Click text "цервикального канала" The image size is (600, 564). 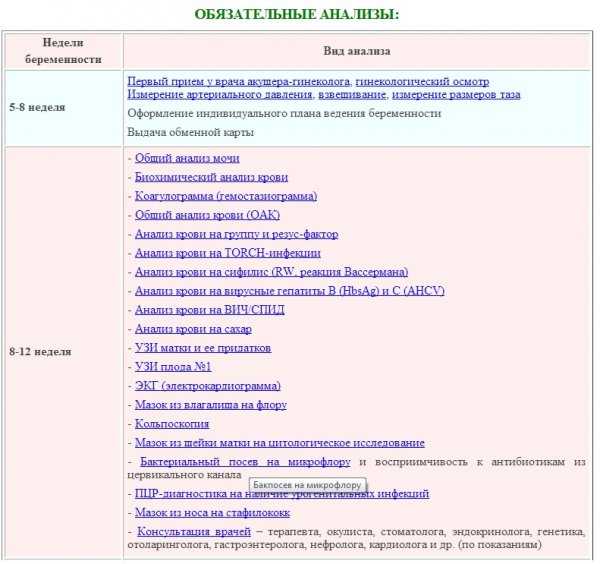184,475
